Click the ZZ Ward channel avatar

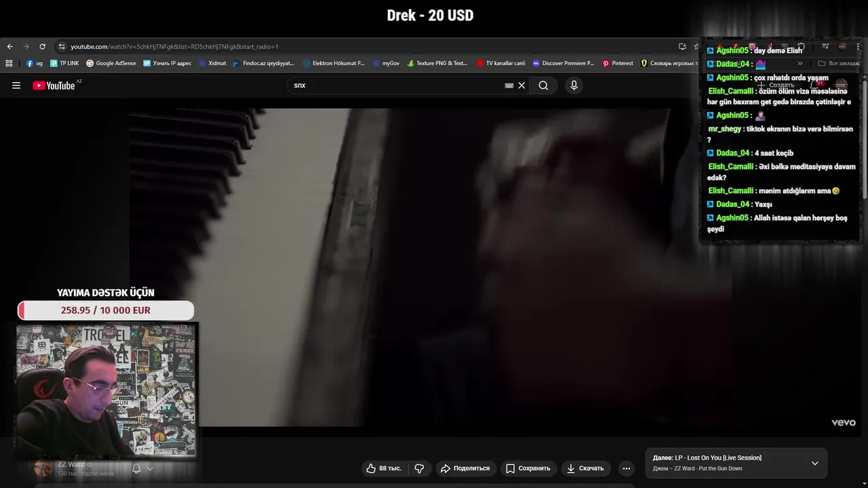tap(43, 468)
